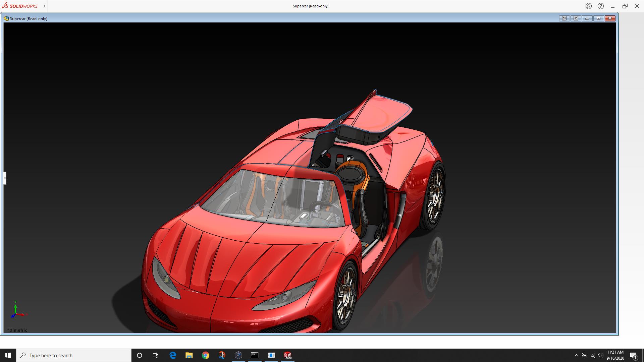The height and width of the screenshot is (362, 644).
Task: Click the SOLIDWORKS logo in title bar
Action: coord(20,6)
